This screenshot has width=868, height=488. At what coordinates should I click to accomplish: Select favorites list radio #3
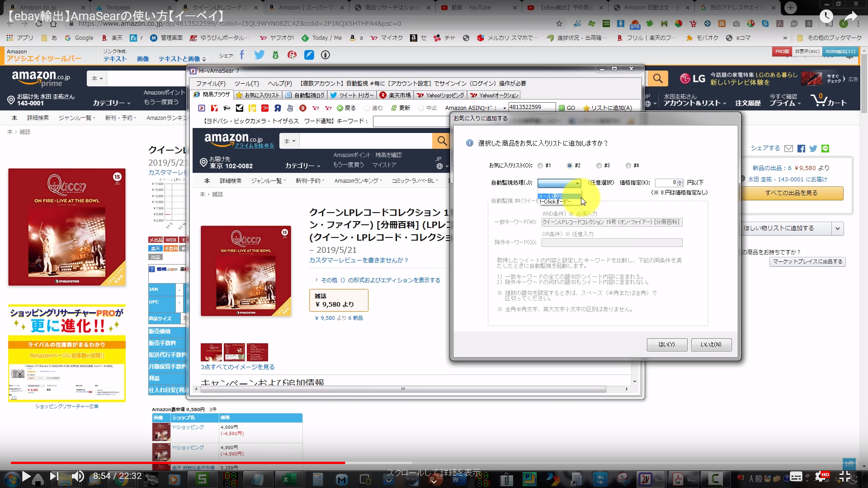click(x=599, y=166)
